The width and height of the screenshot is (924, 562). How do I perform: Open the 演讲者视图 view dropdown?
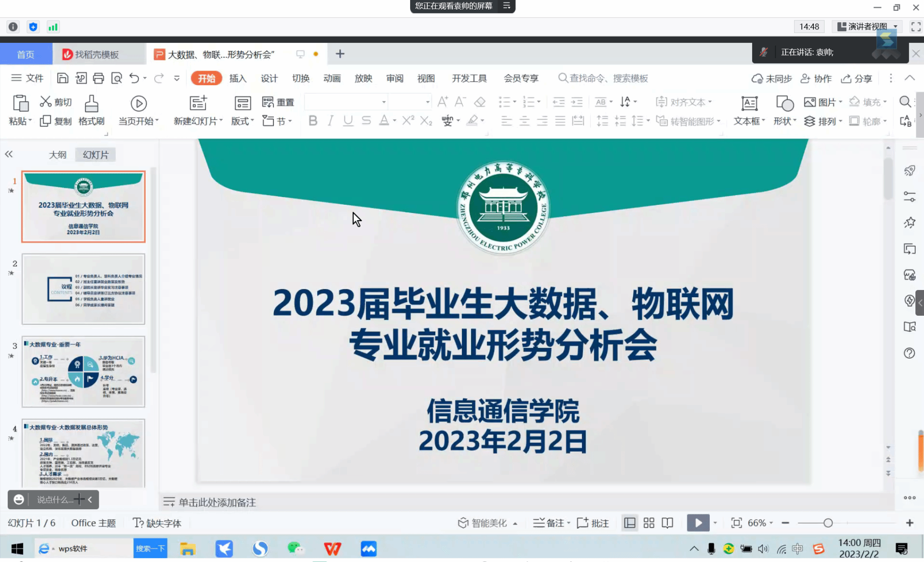pos(867,27)
